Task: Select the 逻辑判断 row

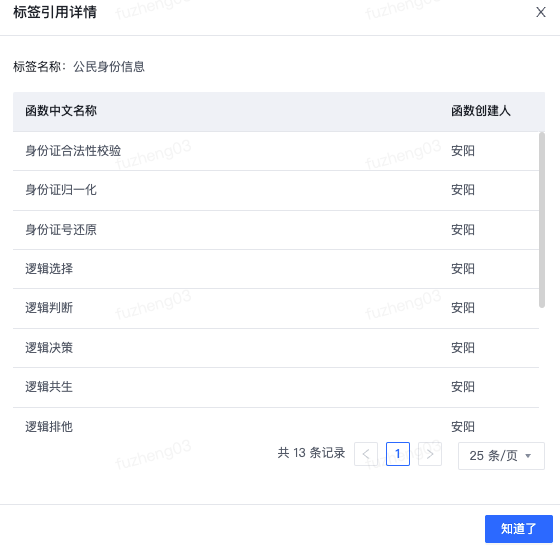Action: [276, 308]
